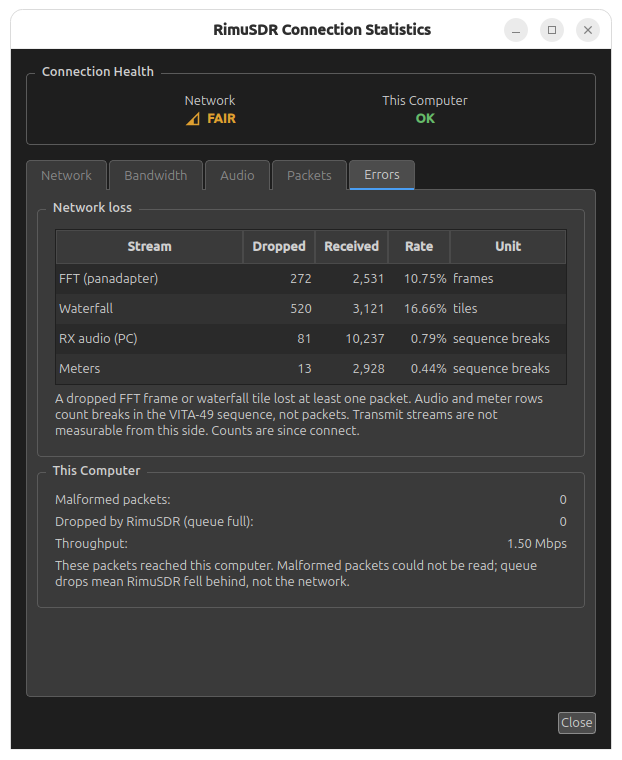The image size is (622, 760).
Task: Click the FAIR network status text
Action: [222, 119]
